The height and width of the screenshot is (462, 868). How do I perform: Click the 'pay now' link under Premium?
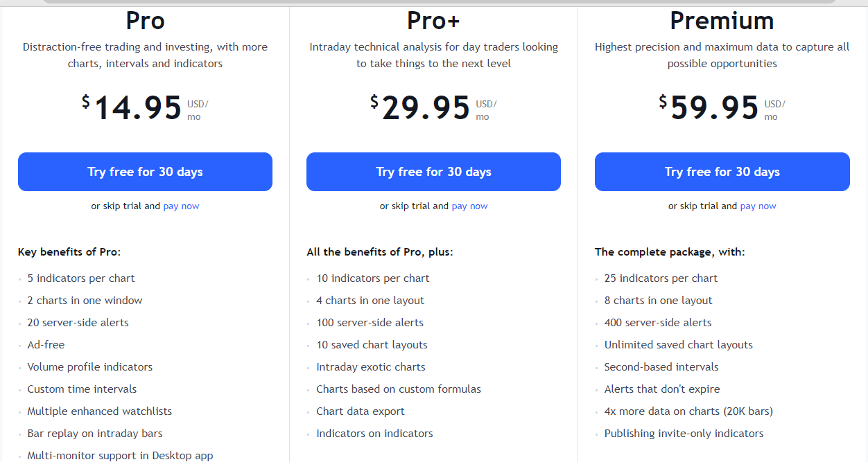(x=758, y=206)
